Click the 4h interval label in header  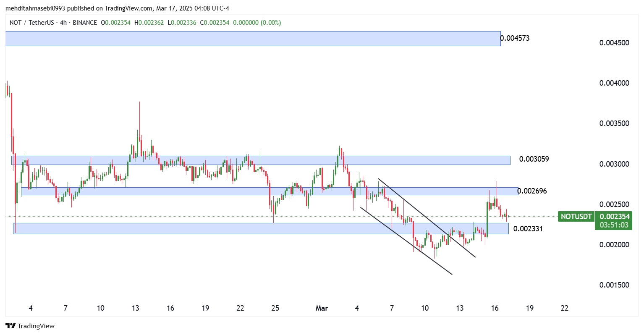pos(63,23)
